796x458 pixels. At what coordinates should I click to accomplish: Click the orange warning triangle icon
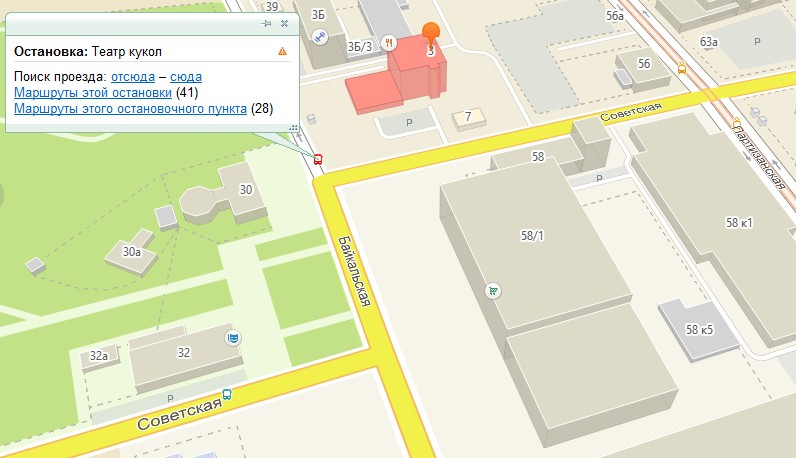point(282,51)
